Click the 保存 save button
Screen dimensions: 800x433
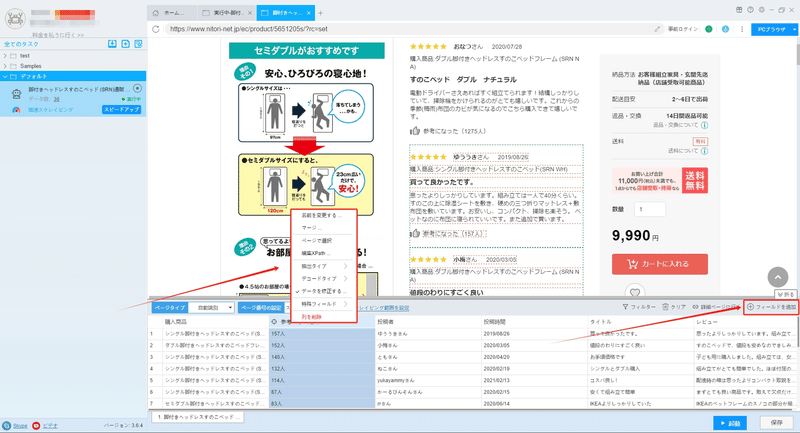[777, 423]
